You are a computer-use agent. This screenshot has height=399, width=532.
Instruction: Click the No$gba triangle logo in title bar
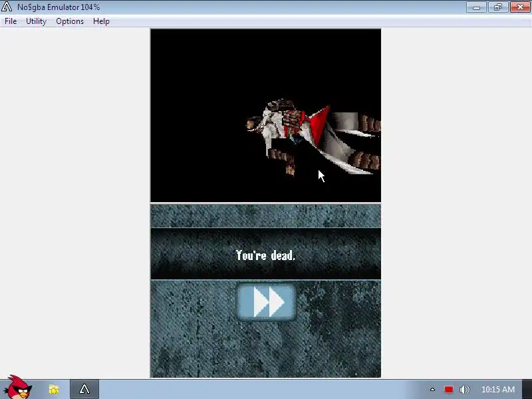pyautogui.click(x=7, y=7)
